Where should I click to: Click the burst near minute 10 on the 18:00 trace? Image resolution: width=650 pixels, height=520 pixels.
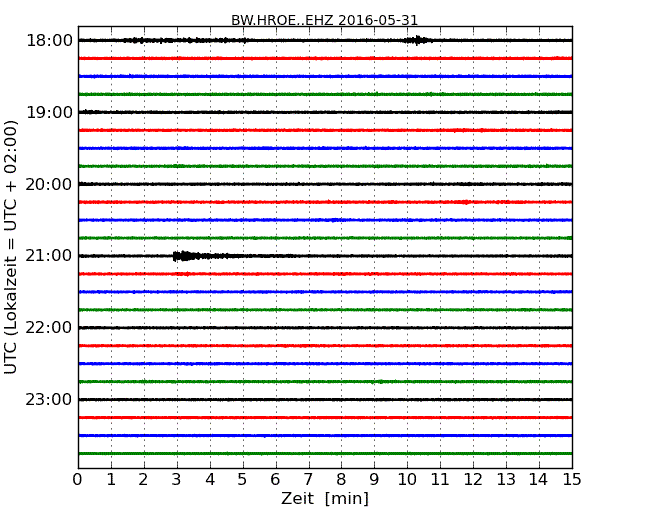pyautogui.click(x=418, y=40)
